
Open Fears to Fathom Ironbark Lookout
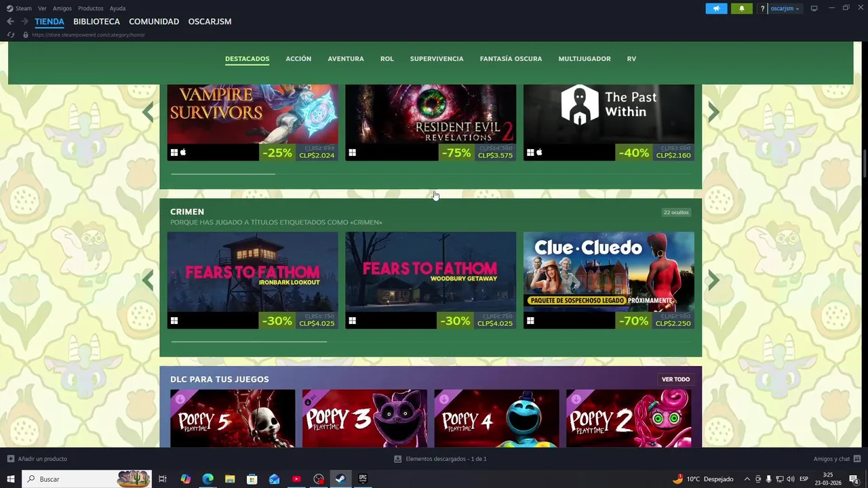coord(252,281)
